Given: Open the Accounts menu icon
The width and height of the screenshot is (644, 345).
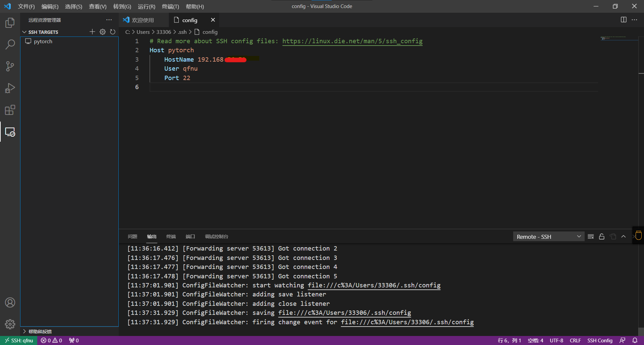Looking at the screenshot, I should [10, 302].
